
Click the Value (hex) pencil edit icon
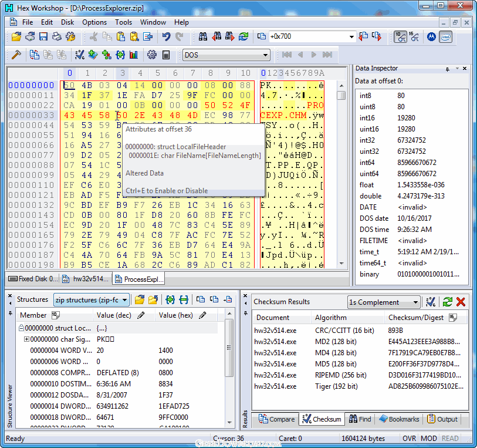pos(202,315)
